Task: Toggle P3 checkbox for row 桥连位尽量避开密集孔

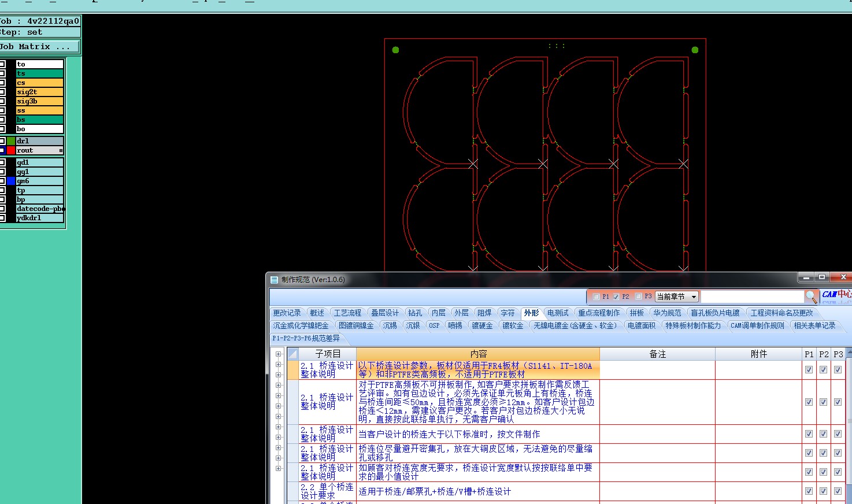Action: tap(838, 453)
